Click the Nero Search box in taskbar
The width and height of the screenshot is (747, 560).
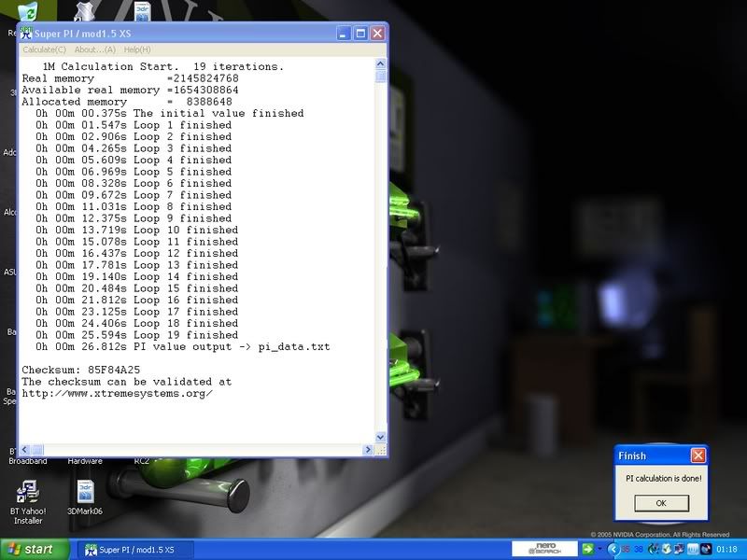544,549
